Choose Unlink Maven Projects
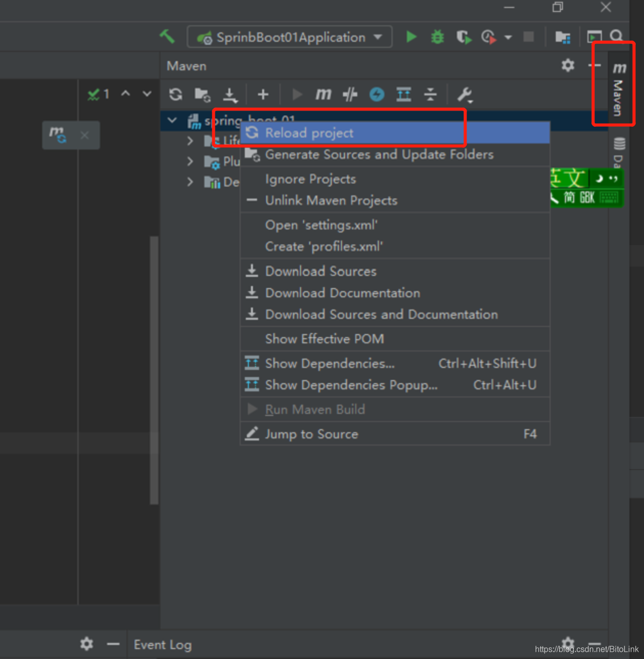The image size is (644, 659). coord(395,200)
